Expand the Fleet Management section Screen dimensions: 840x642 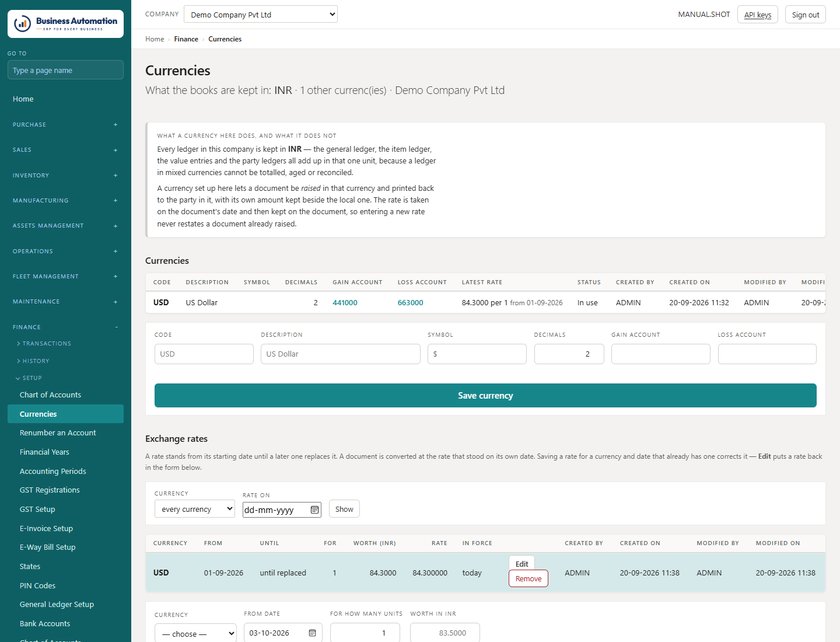tap(65, 277)
